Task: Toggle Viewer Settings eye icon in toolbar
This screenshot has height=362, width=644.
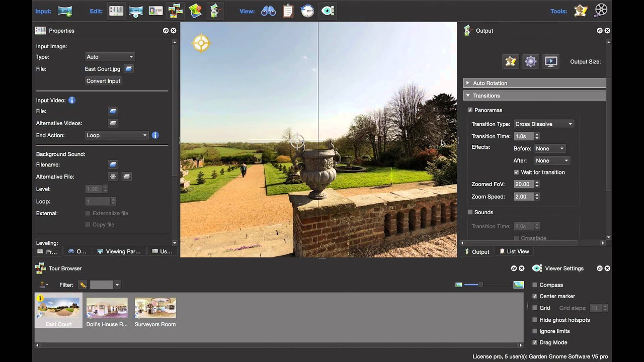Action: [x=328, y=11]
